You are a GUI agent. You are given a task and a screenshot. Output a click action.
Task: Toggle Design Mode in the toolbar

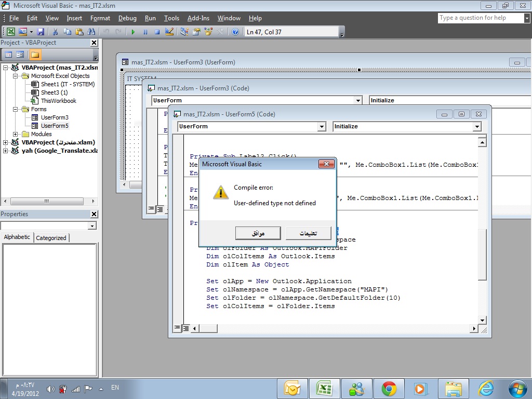pos(169,32)
